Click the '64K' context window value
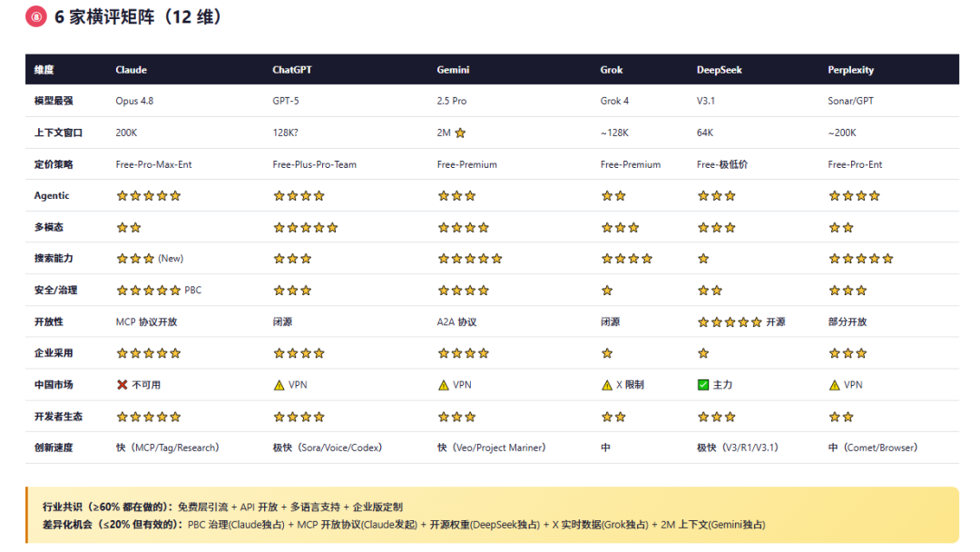The image size is (980, 552). 705,133
